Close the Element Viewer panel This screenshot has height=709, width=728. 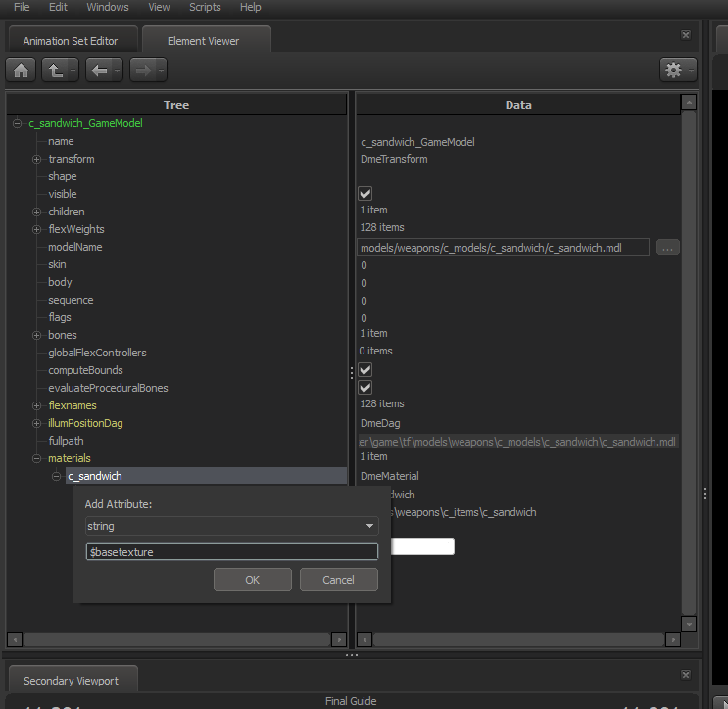point(686,35)
